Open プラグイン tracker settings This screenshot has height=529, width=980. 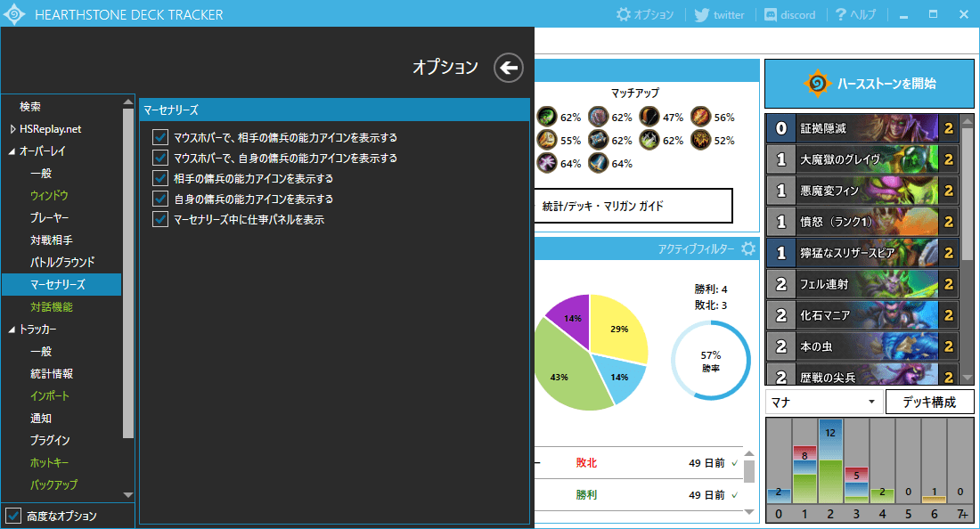[49, 440]
